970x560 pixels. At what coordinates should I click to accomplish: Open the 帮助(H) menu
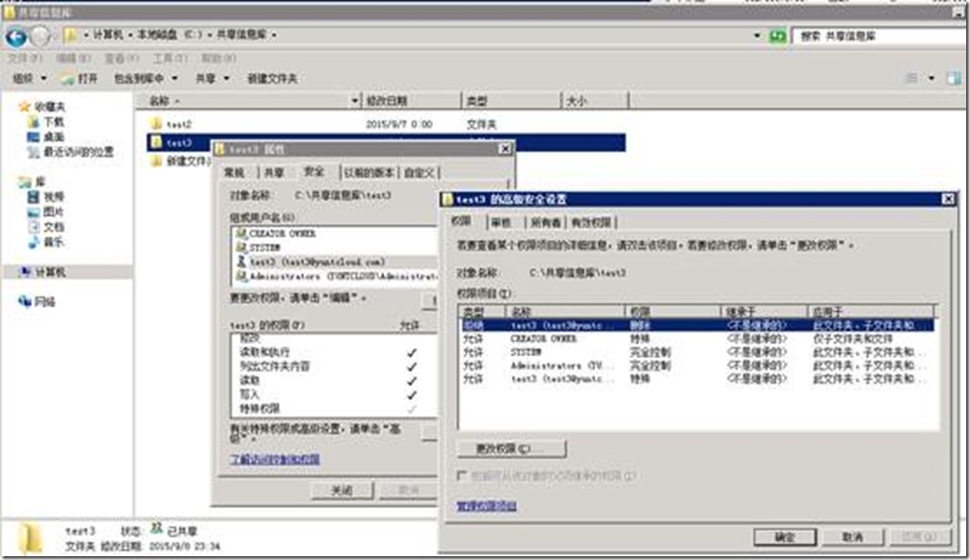(218, 58)
